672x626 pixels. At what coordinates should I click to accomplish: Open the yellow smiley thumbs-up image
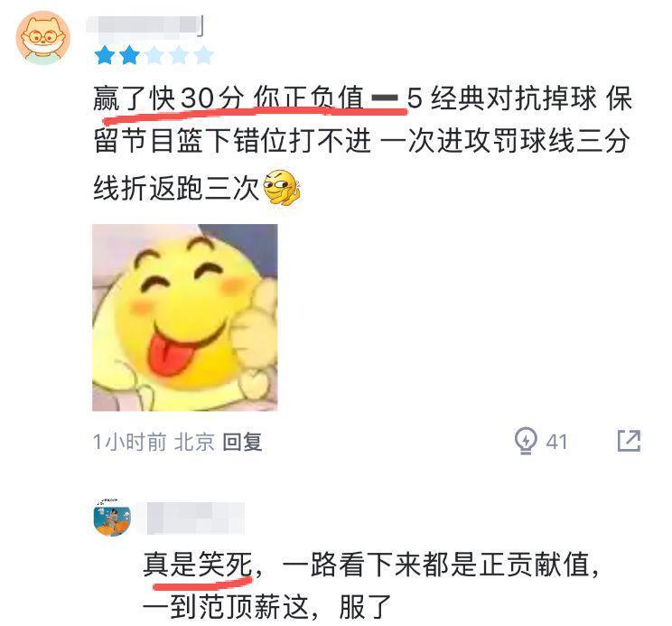point(185,317)
